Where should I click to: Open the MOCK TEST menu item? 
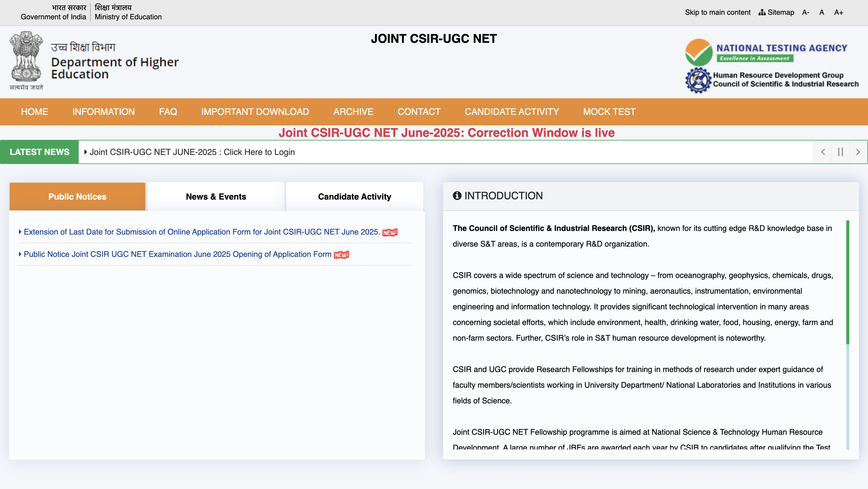[x=609, y=112]
